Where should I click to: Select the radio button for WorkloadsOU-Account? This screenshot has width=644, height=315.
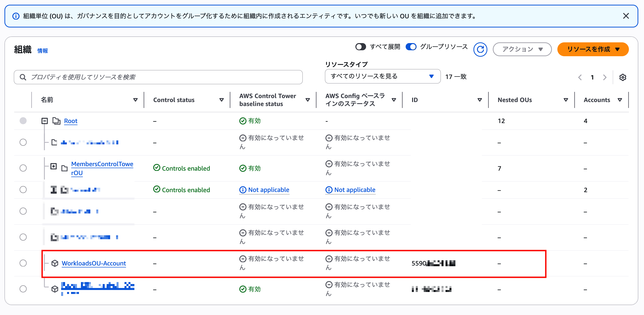point(23,263)
